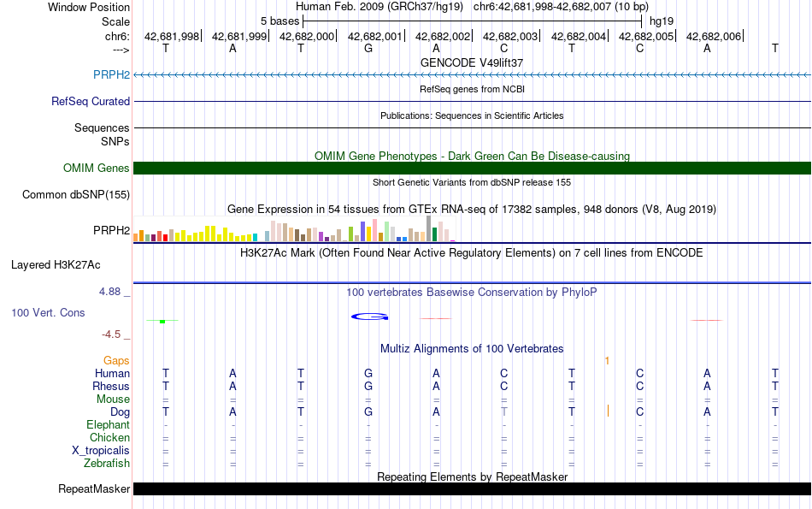Click the orange gap marker '1' in Gaps row
The height and width of the screenshot is (509, 812).
point(607,361)
